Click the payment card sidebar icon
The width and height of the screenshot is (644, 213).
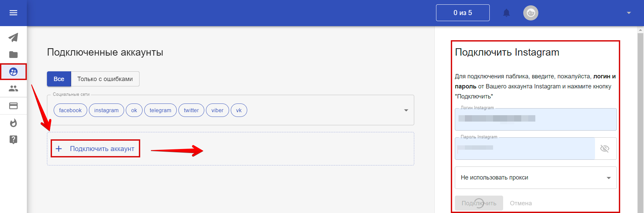click(13, 106)
